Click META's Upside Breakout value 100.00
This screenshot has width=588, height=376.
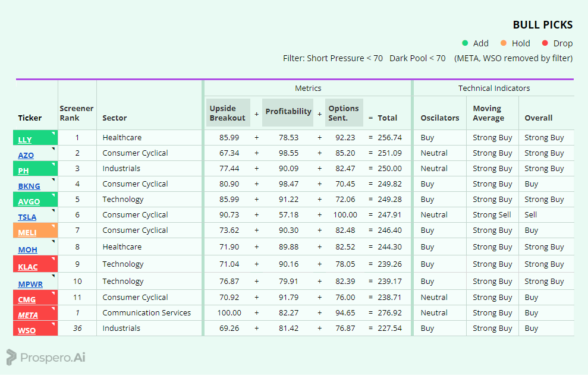tap(229, 312)
